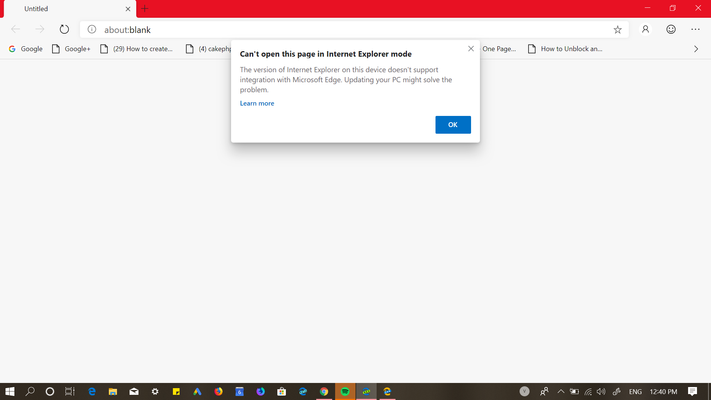Click the taskbar Search magnifier

[x=30, y=391]
